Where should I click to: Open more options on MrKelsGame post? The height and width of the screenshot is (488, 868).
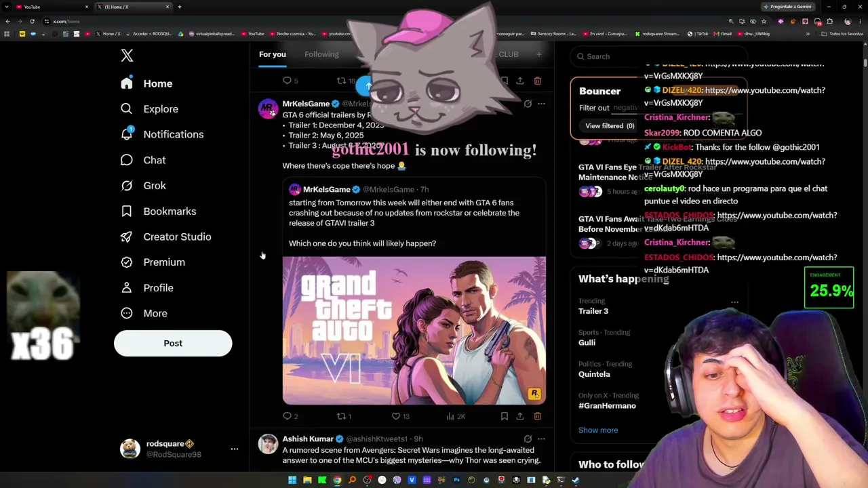[541, 104]
